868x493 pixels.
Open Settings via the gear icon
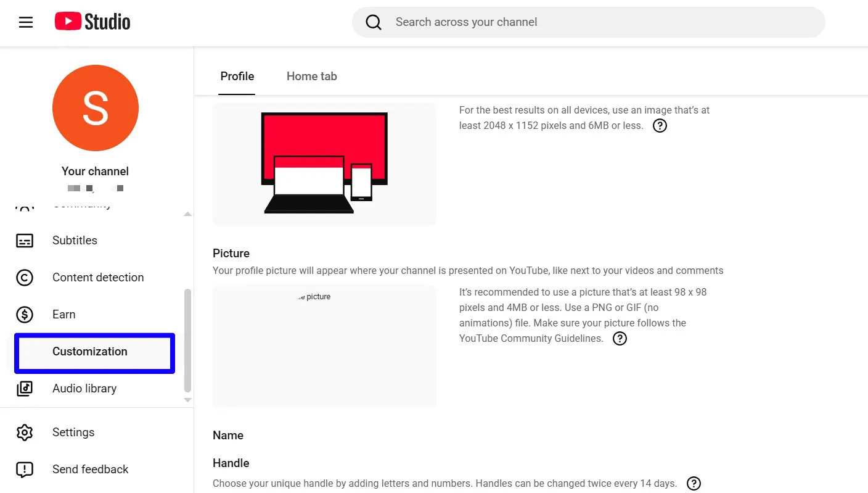25,433
